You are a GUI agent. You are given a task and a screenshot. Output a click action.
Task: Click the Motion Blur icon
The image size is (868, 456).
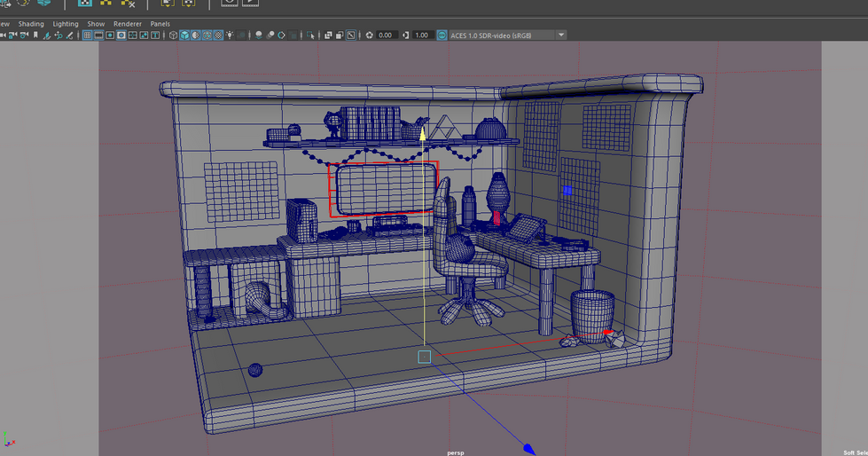click(x=270, y=35)
